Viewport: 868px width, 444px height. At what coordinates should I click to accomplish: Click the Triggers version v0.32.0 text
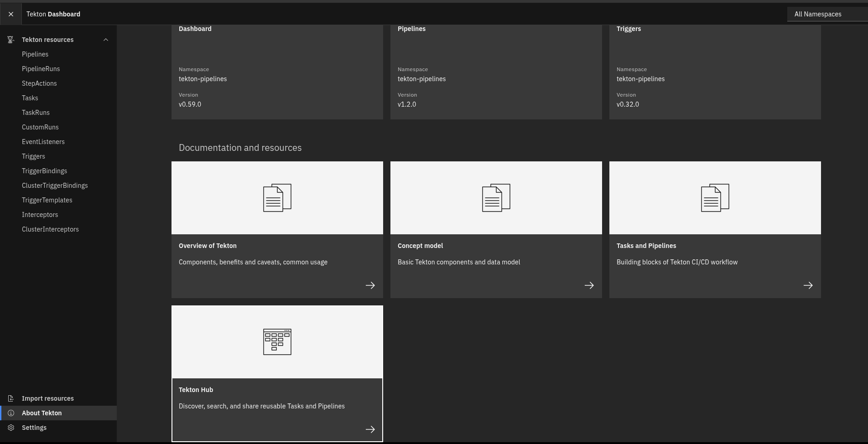(x=628, y=104)
